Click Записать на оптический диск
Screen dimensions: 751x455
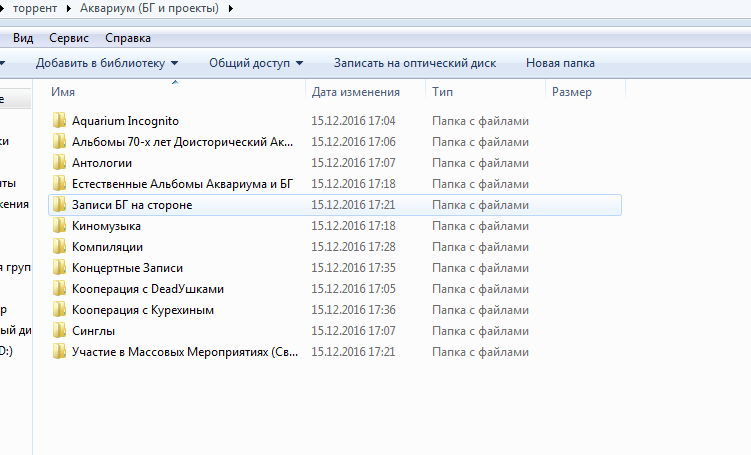[x=415, y=63]
